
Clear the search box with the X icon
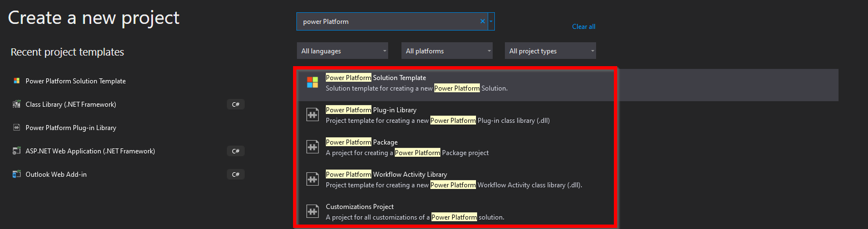tap(482, 22)
